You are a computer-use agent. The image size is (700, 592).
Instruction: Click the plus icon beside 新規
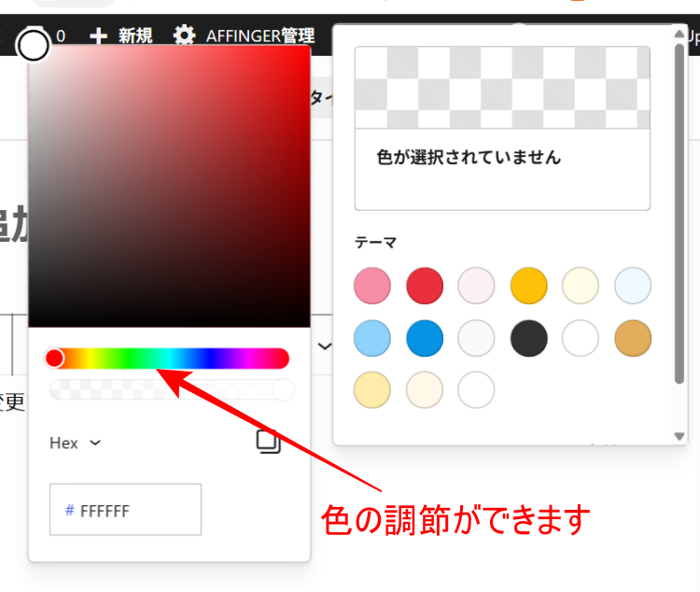tap(98, 36)
